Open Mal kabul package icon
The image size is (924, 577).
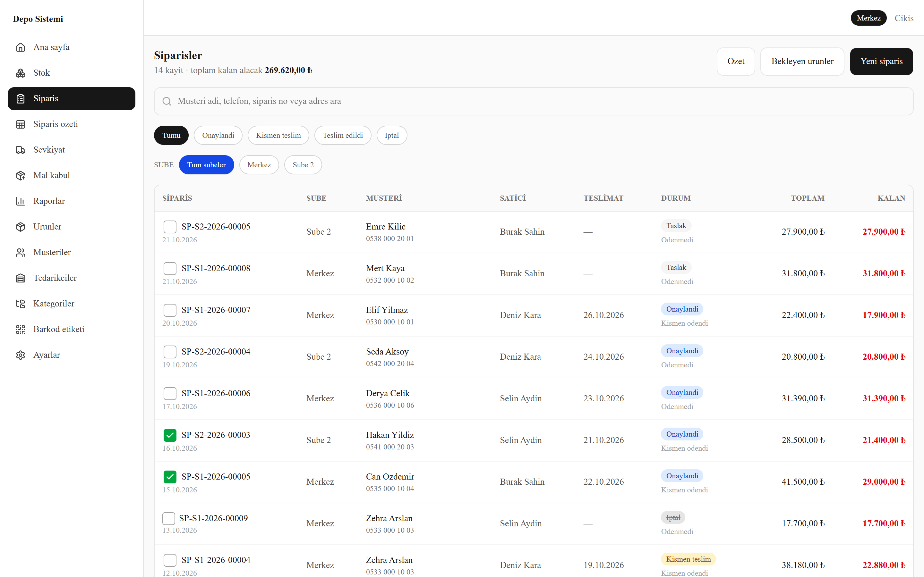click(x=21, y=176)
